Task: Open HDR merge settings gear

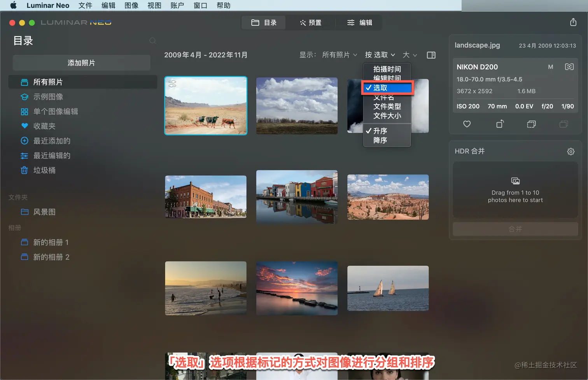Action: pos(570,151)
